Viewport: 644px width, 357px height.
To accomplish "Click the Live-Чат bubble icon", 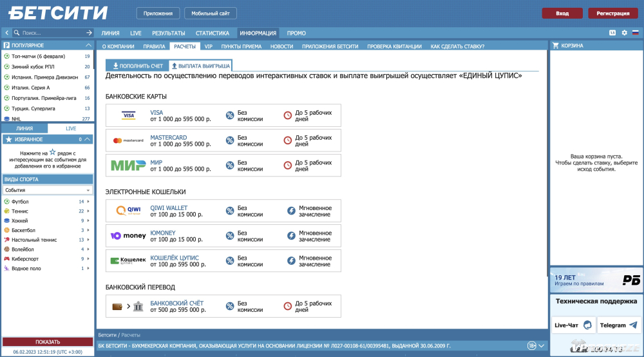I will (x=588, y=325).
